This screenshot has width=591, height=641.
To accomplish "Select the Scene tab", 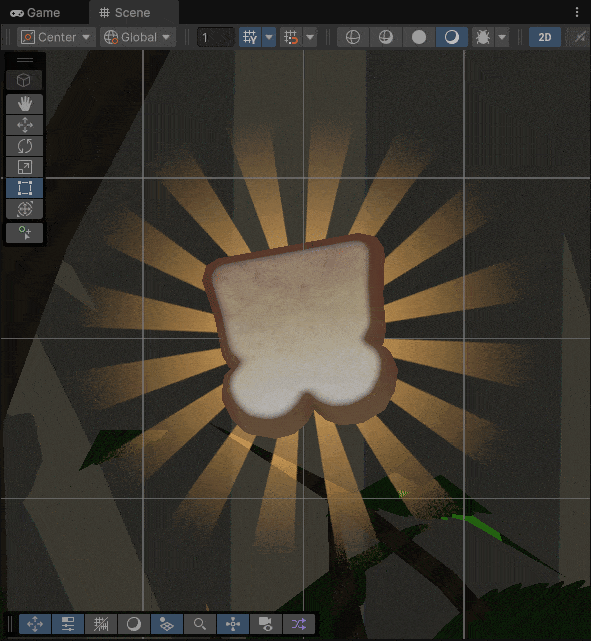I will [125, 13].
